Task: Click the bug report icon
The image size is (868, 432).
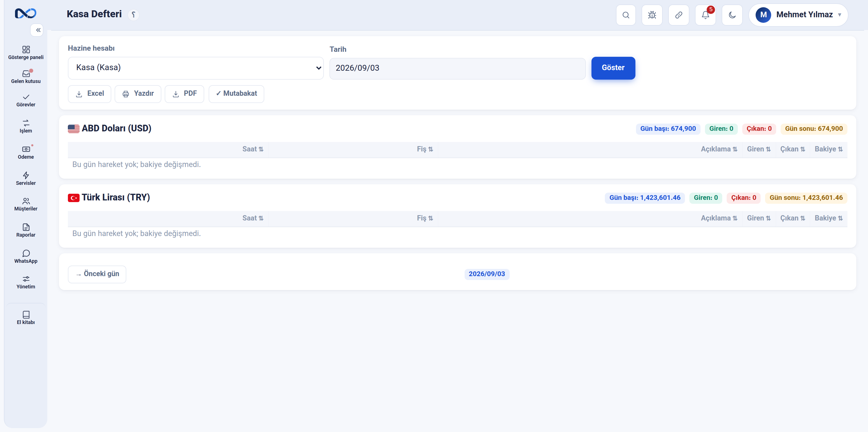Action: (x=652, y=15)
